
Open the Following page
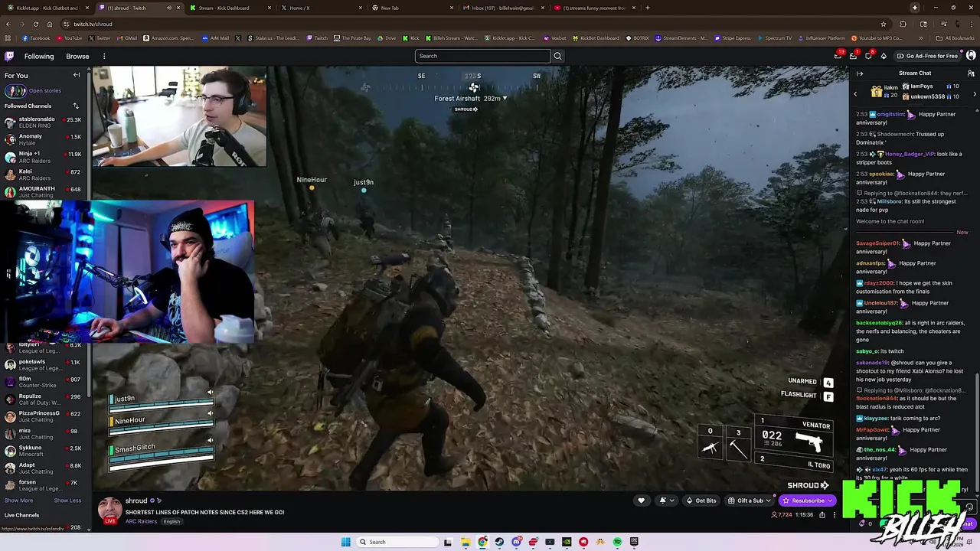[39, 56]
